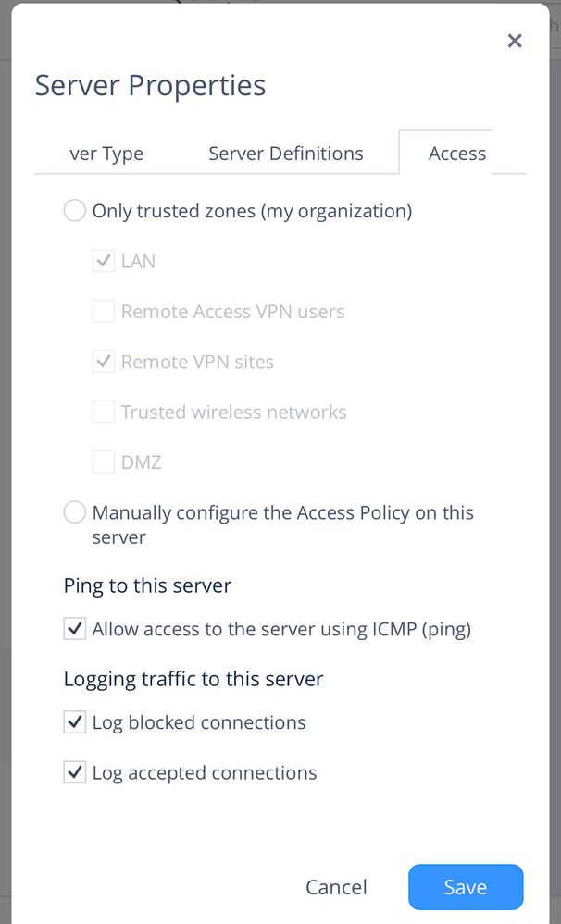This screenshot has width=561, height=924.
Task: Click the Log accepted connections label text
Action: tap(204, 772)
